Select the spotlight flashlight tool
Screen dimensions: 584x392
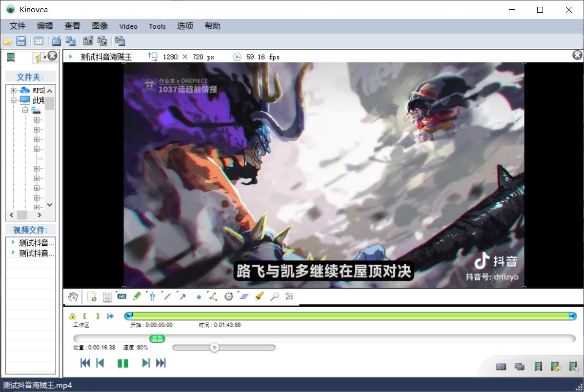coord(260,297)
